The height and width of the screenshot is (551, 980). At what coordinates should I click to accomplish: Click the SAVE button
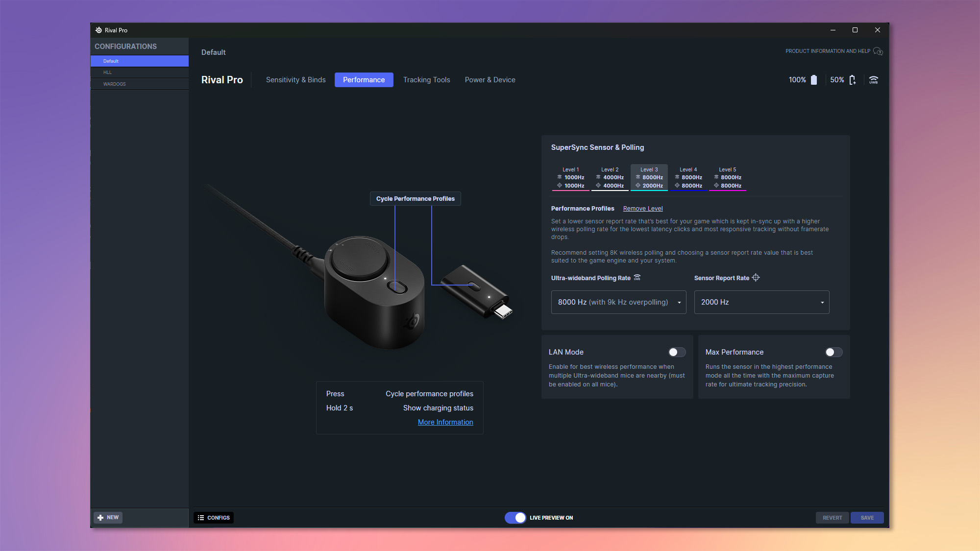coord(867,518)
